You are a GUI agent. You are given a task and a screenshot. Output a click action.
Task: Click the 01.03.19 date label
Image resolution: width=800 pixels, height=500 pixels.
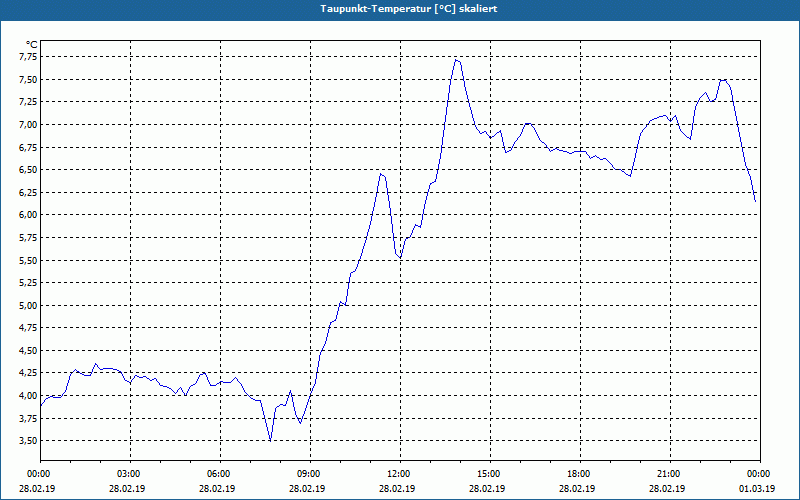click(x=757, y=488)
